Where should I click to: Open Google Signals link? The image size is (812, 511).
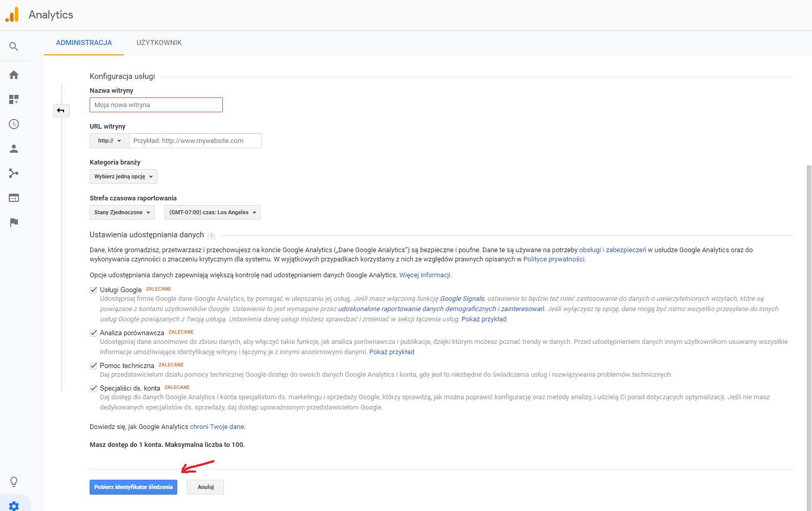click(x=462, y=299)
